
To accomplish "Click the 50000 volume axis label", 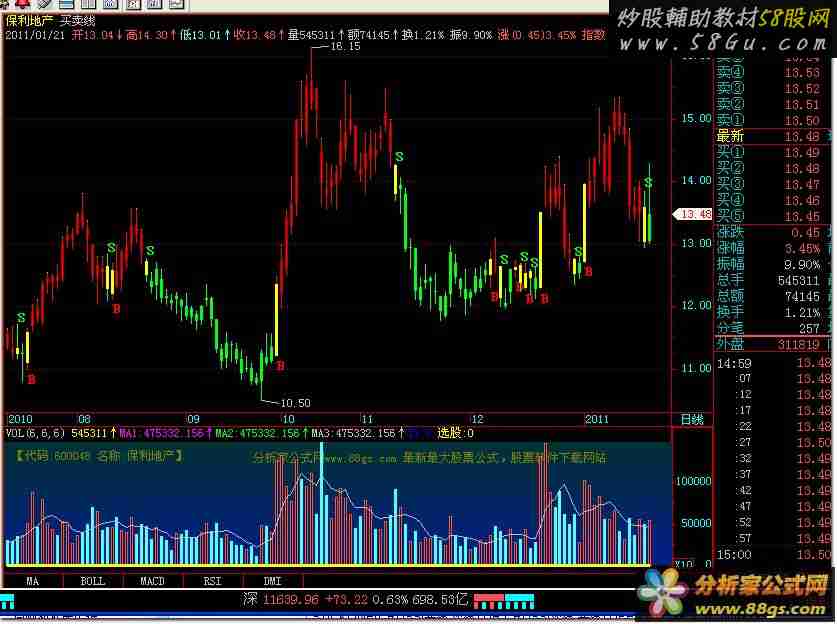I will (696, 523).
